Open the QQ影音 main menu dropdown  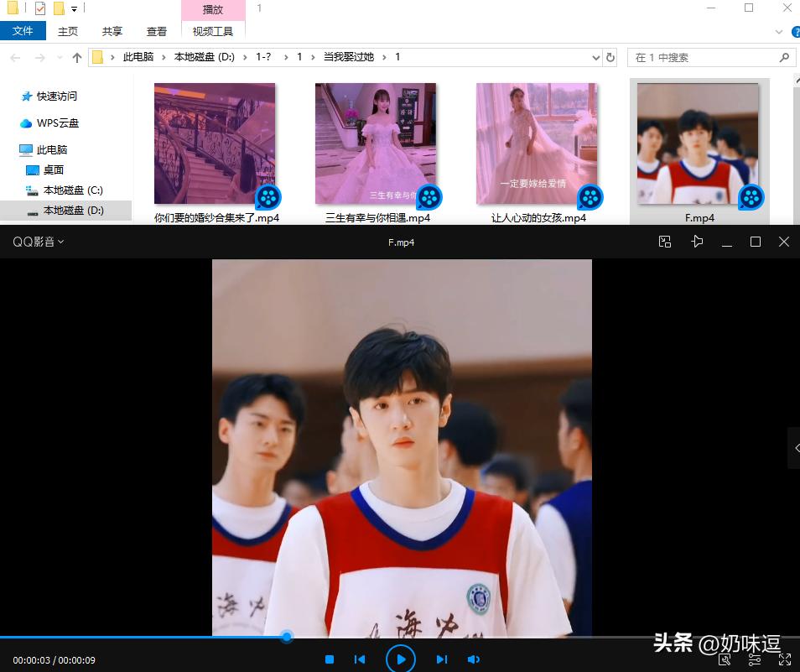(38, 242)
